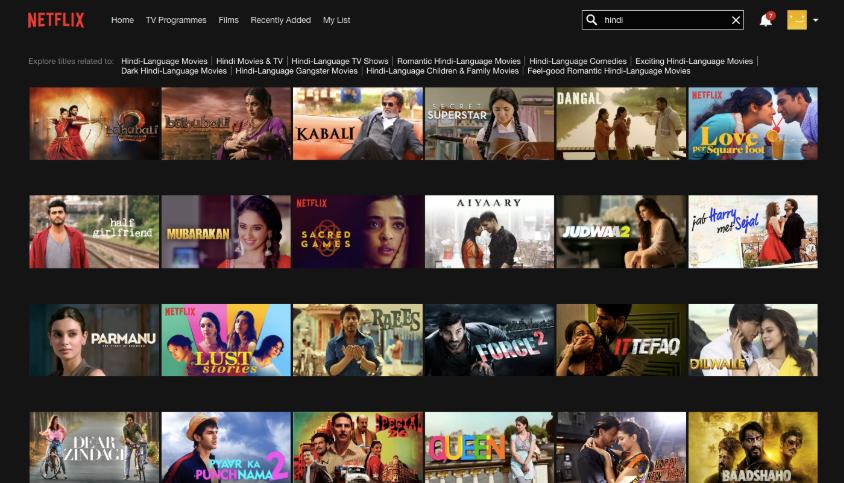This screenshot has height=483, width=844.
Task: Open the Dear Zindagi thumbnail
Action: click(94, 447)
